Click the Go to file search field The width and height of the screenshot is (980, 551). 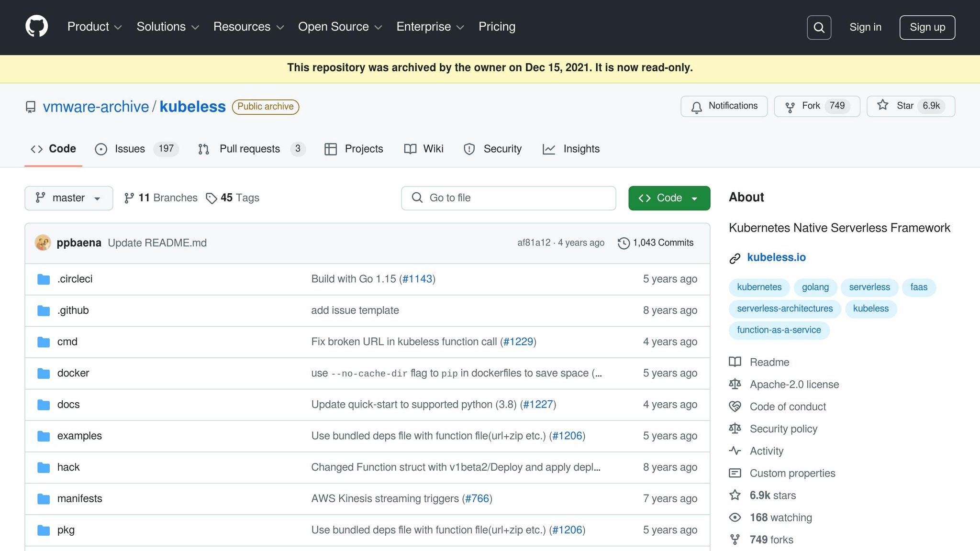[x=508, y=198]
